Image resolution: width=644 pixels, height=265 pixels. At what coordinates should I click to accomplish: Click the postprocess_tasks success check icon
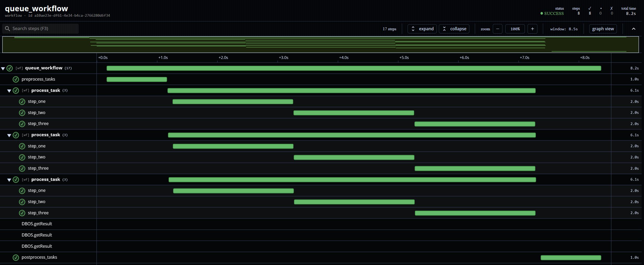point(16,257)
